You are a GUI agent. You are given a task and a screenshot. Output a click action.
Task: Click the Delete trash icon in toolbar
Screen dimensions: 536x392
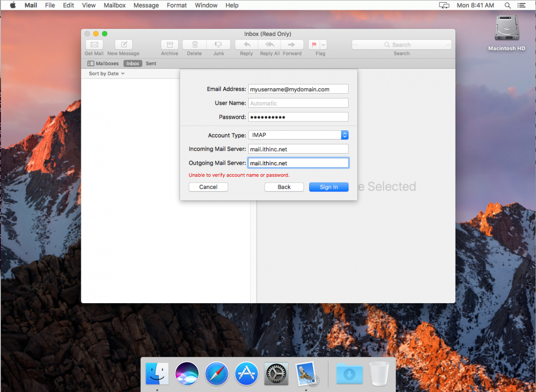195,45
